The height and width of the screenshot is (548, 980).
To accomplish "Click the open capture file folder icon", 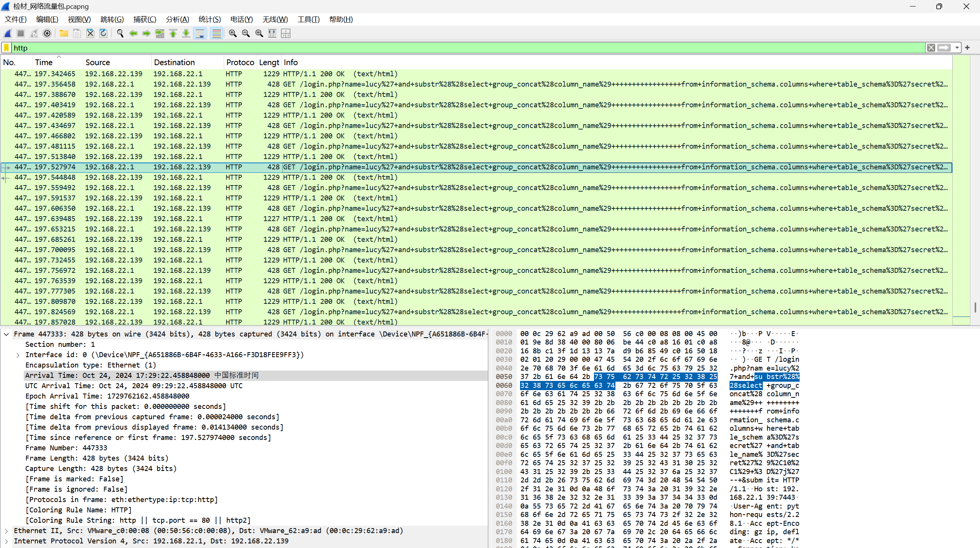I will click(x=64, y=34).
